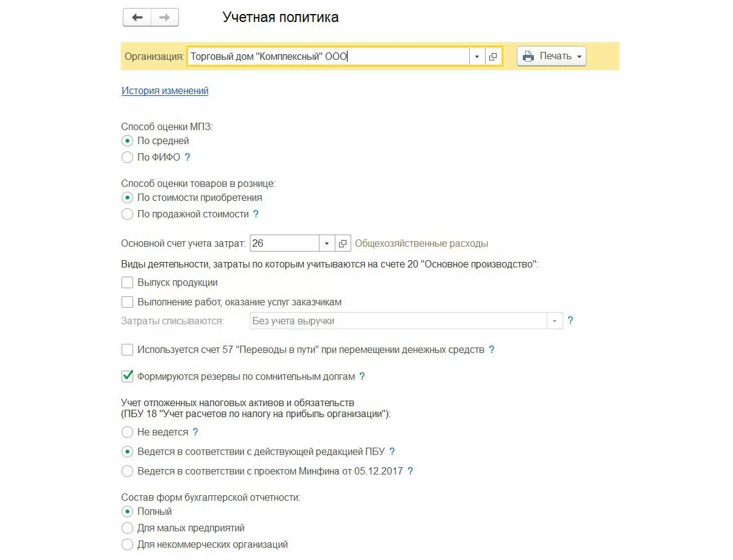Click the back navigation arrow
This screenshot has height=560, width=733.
tap(137, 18)
